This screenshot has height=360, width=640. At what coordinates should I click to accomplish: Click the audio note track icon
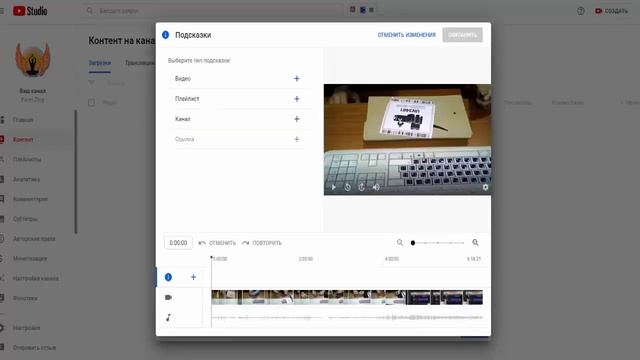168,318
